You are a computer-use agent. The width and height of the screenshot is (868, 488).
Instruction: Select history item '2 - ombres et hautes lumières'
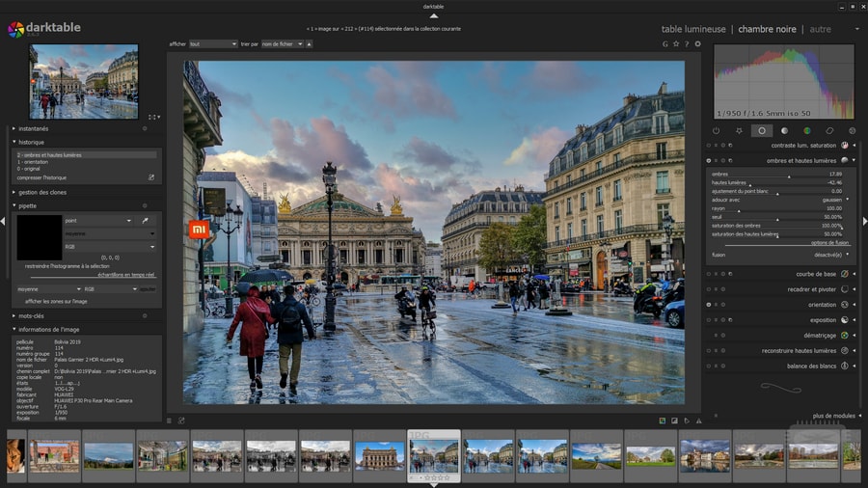pyautogui.click(x=87, y=155)
